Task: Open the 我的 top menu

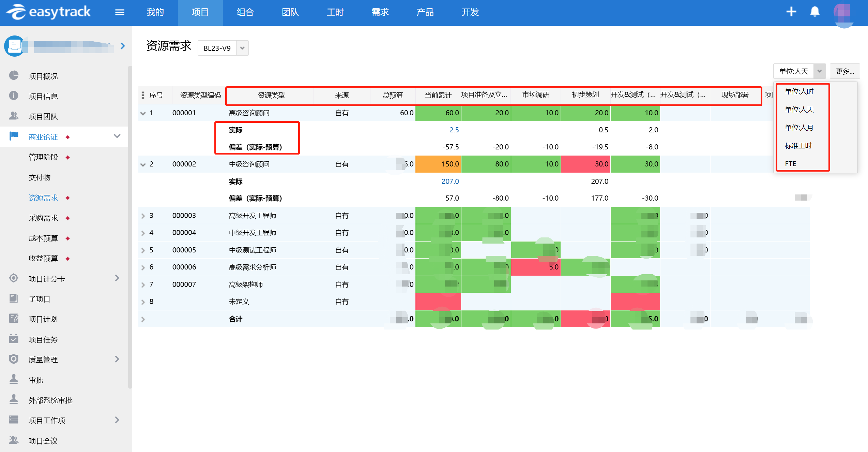Action: click(155, 13)
